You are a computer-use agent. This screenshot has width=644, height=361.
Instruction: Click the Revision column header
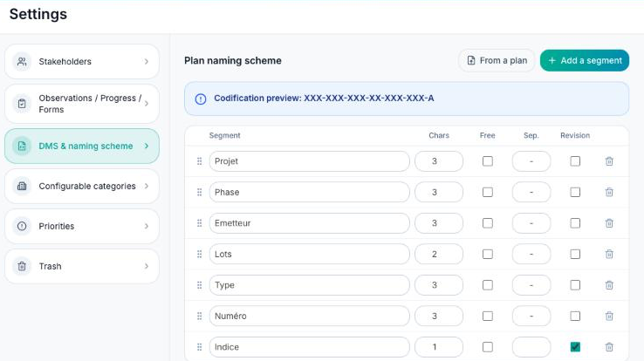[x=575, y=135]
